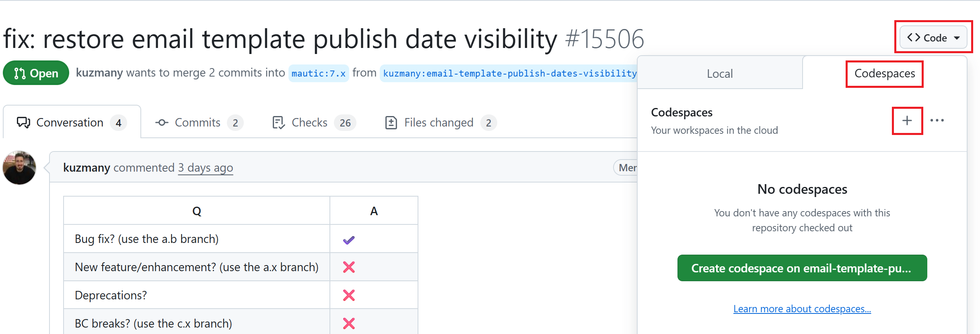
Task: Switch to the Local tab
Action: [720, 74]
